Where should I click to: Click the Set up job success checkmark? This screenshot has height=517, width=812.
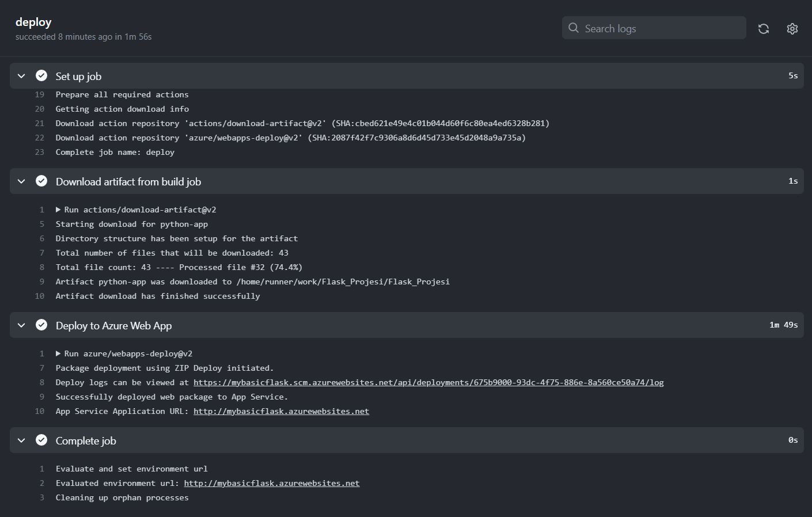[x=41, y=76]
